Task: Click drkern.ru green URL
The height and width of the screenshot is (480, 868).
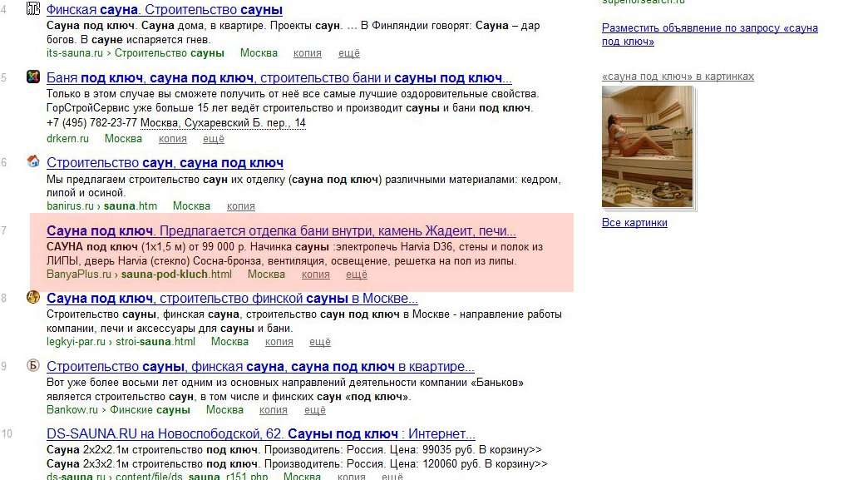Action: click(x=67, y=139)
